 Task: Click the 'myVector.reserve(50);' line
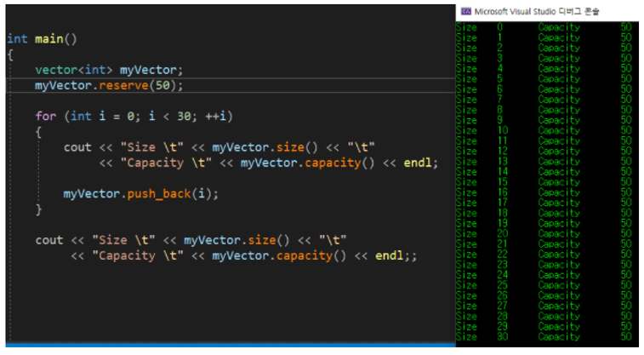coord(109,85)
